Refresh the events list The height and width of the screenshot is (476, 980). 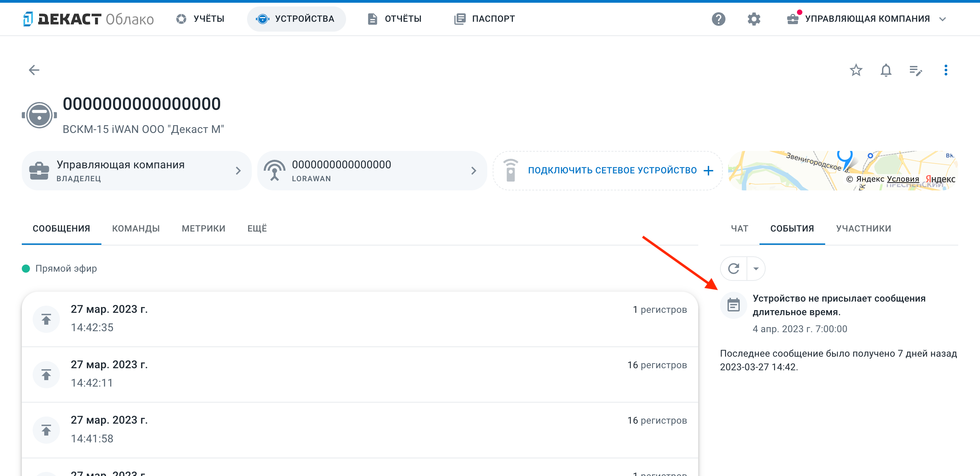734,268
